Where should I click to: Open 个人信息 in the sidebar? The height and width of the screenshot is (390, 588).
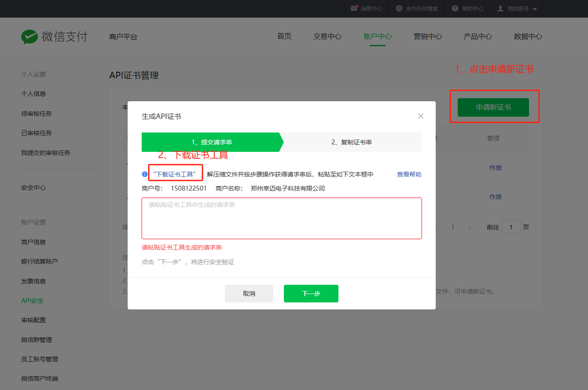coord(33,94)
